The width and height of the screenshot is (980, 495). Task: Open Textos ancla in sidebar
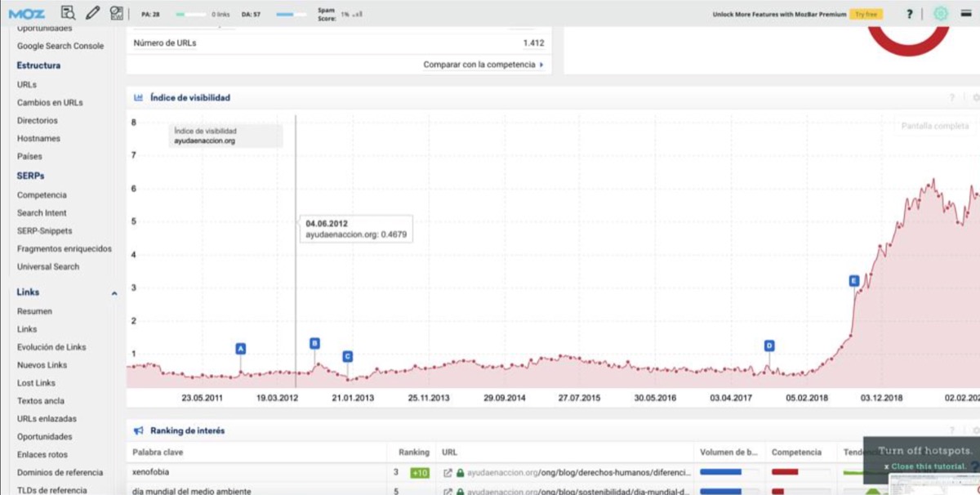click(40, 401)
